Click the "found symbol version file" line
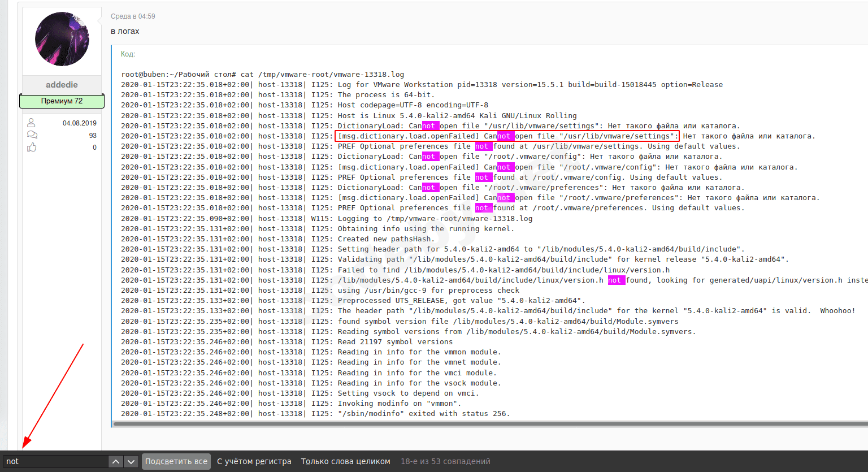The image size is (868, 472). (x=400, y=321)
